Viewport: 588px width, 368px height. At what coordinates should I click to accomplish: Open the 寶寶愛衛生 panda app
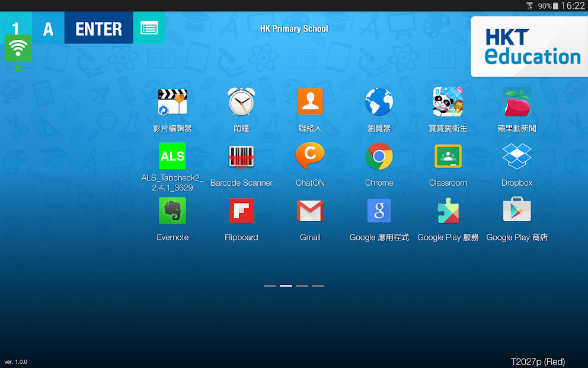[x=448, y=101]
